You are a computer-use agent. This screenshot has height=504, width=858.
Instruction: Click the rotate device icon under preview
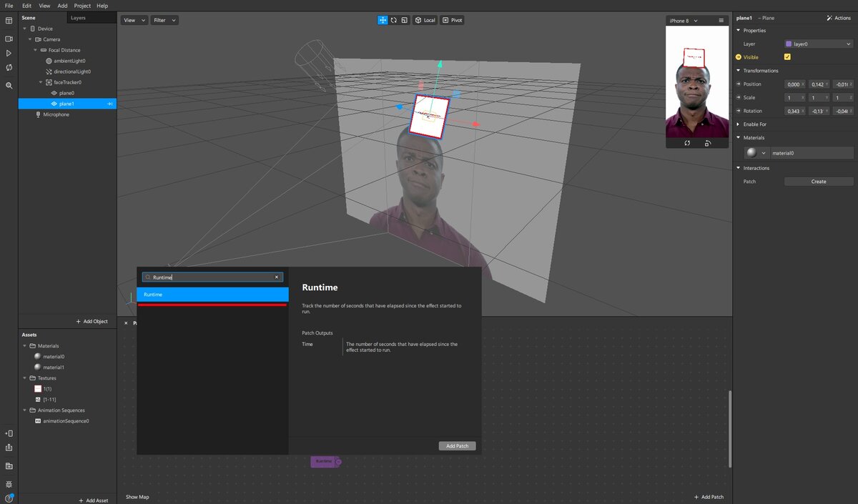click(686, 143)
